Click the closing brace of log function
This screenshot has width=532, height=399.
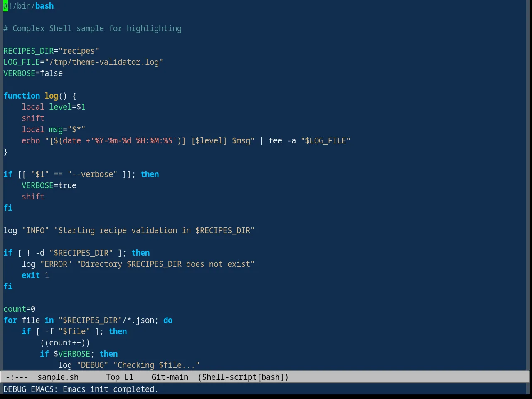point(5,152)
